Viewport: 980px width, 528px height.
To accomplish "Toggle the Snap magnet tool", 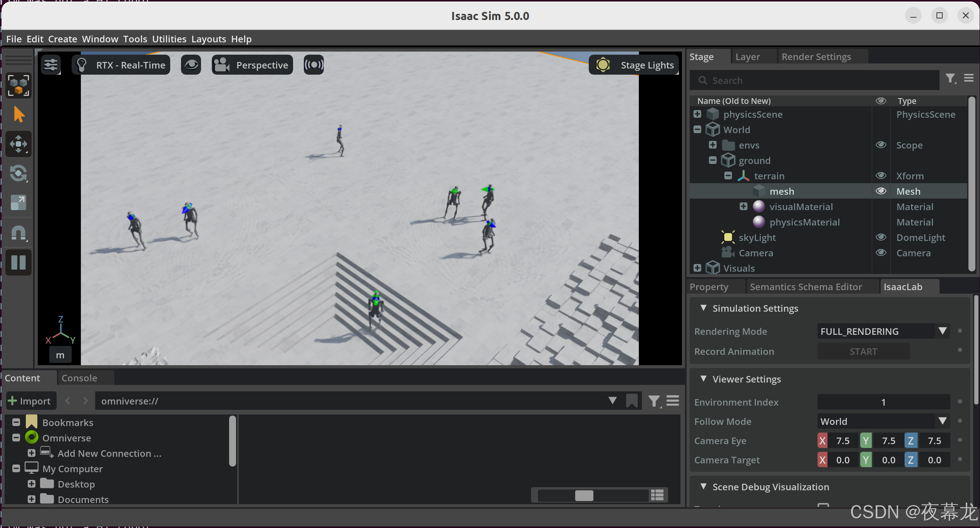I will (x=18, y=233).
